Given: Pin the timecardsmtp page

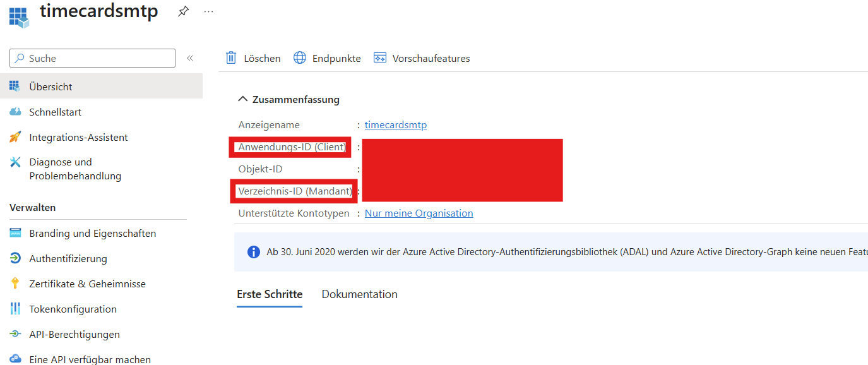Looking at the screenshot, I should tap(183, 11).
